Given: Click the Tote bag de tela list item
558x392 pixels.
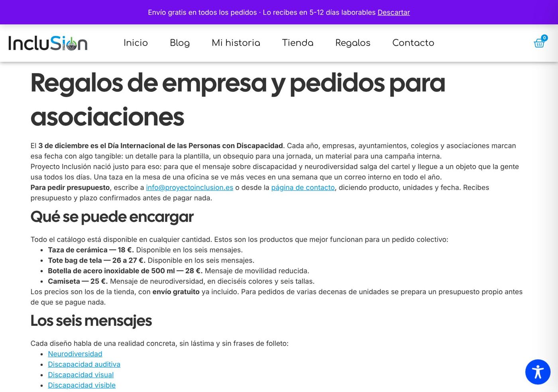Looking at the screenshot, I should point(151,261).
